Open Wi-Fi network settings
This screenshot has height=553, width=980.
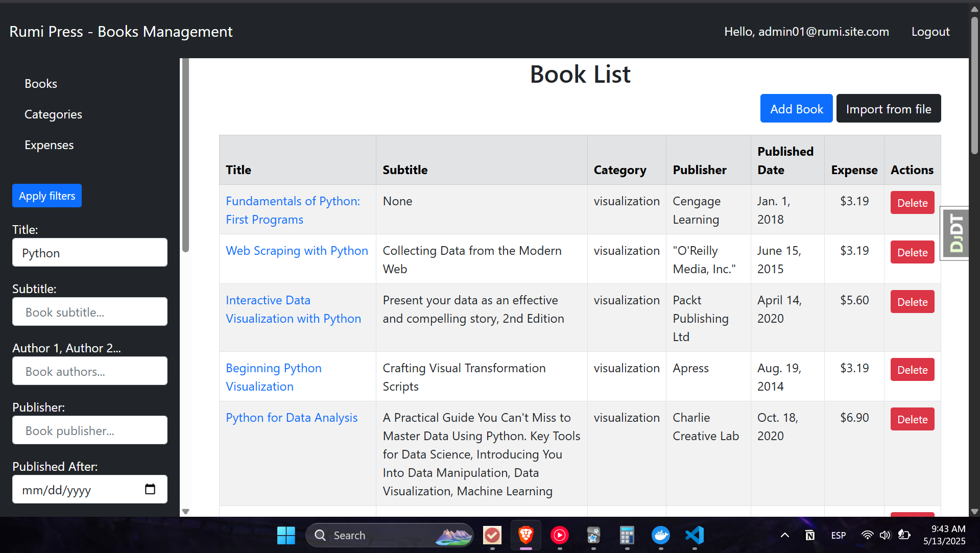click(x=867, y=535)
